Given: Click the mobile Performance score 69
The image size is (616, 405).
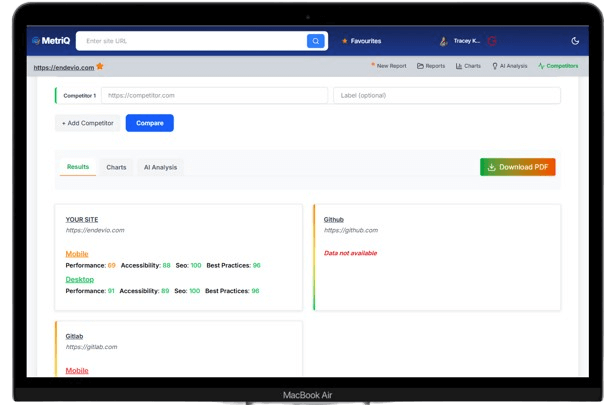Looking at the screenshot, I should pyautogui.click(x=112, y=266).
